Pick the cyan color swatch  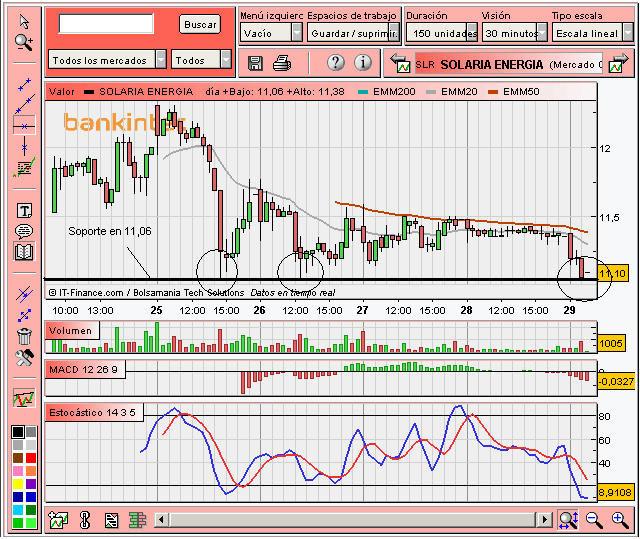[x=18, y=510]
